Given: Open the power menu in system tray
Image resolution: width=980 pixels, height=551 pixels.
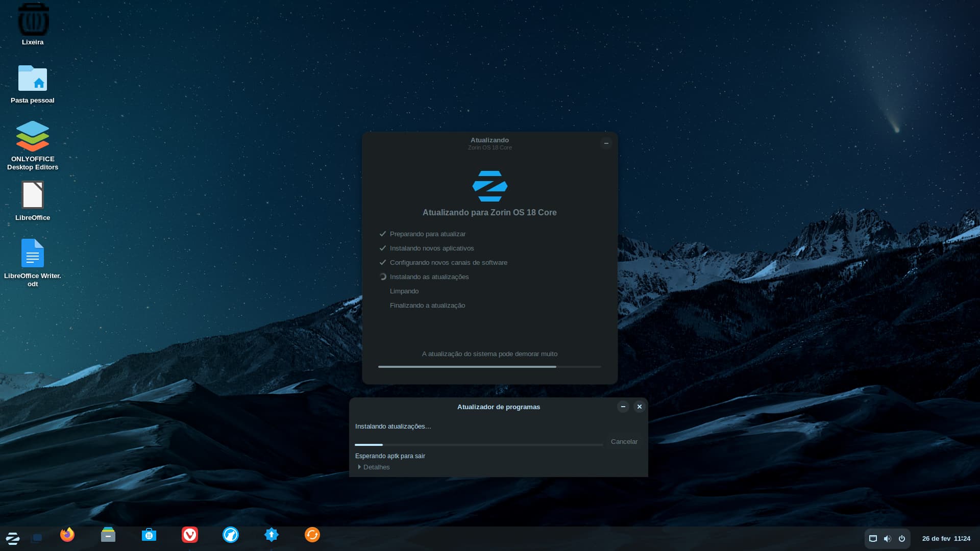Looking at the screenshot, I should (902, 539).
